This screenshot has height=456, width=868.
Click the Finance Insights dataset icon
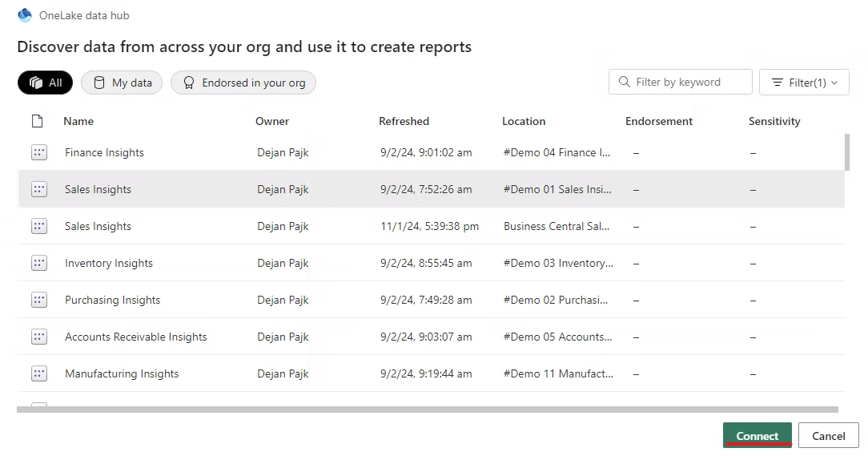[39, 152]
